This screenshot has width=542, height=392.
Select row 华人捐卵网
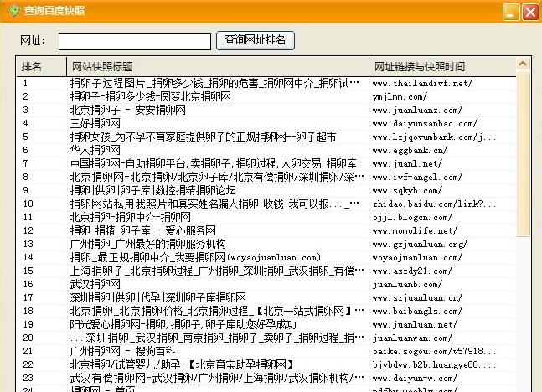266,151
